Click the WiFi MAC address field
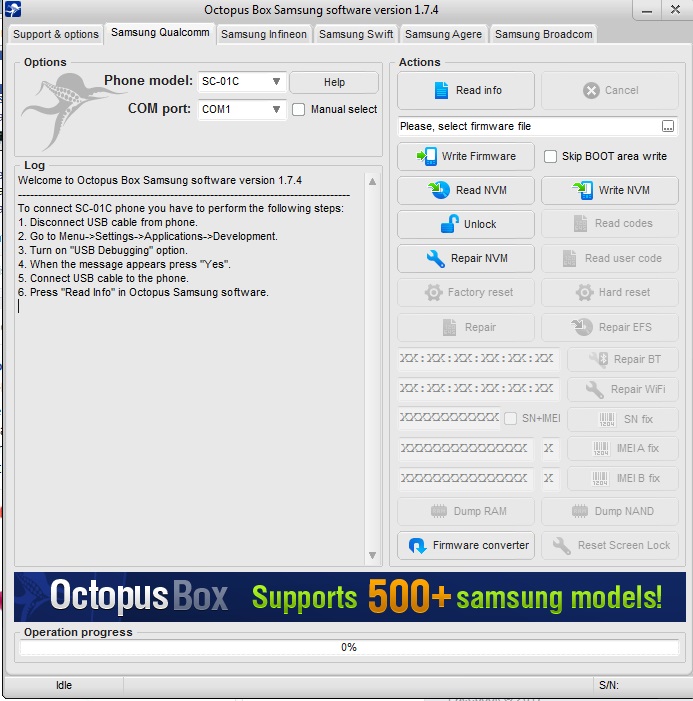The width and height of the screenshot is (693, 701). [x=478, y=389]
